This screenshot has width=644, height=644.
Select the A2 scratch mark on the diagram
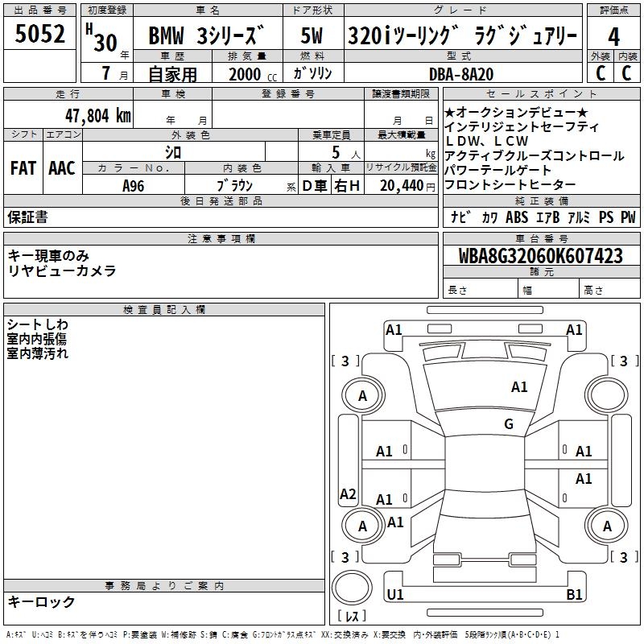click(x=348, y=494)
